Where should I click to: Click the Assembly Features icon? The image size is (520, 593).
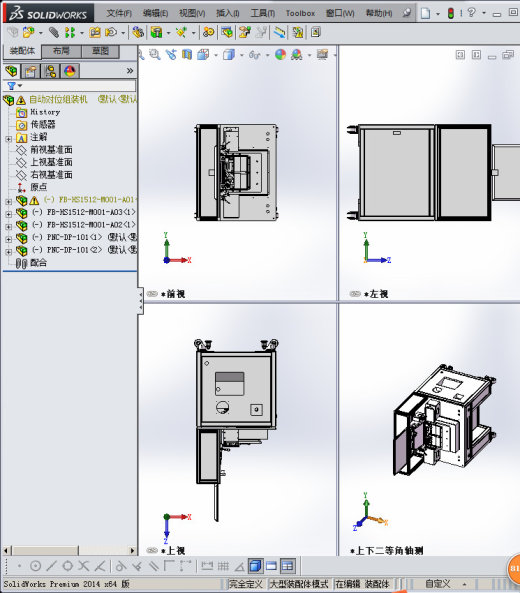coord(156,33)
